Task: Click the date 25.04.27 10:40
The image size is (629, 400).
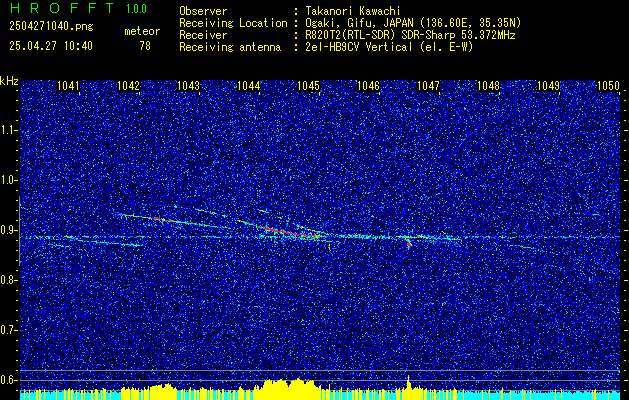Action: pyautogui.click(x=51, y=46)
